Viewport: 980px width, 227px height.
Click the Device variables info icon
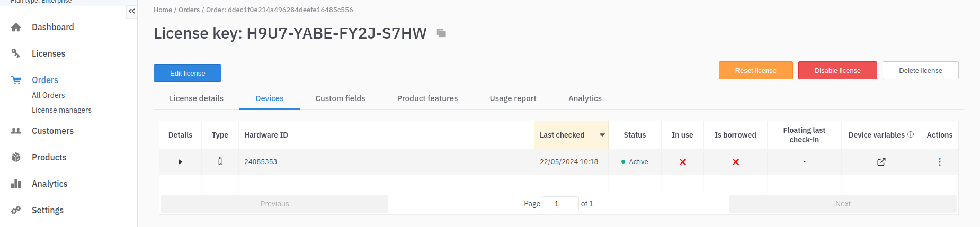(x=911, y=134)
